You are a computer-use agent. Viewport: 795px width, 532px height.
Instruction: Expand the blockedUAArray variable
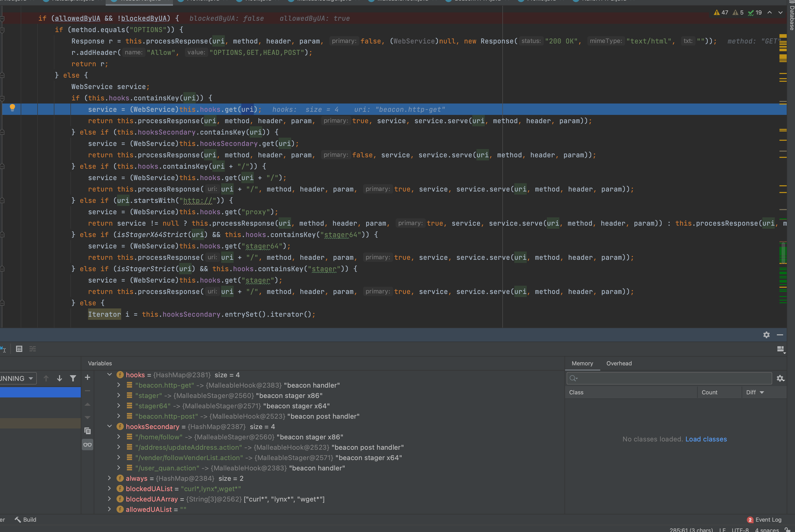[x=109, y=499]
